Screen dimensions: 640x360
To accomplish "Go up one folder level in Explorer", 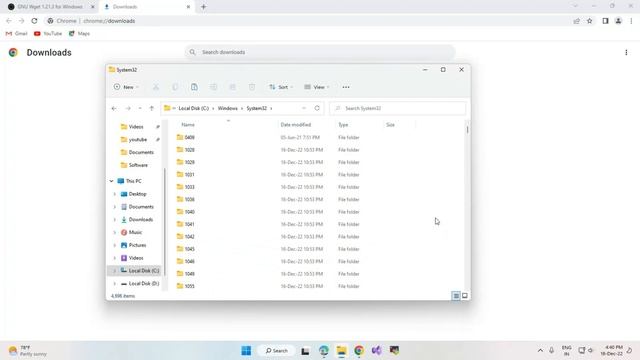I will pyautogui.click(x=151, y=108).
